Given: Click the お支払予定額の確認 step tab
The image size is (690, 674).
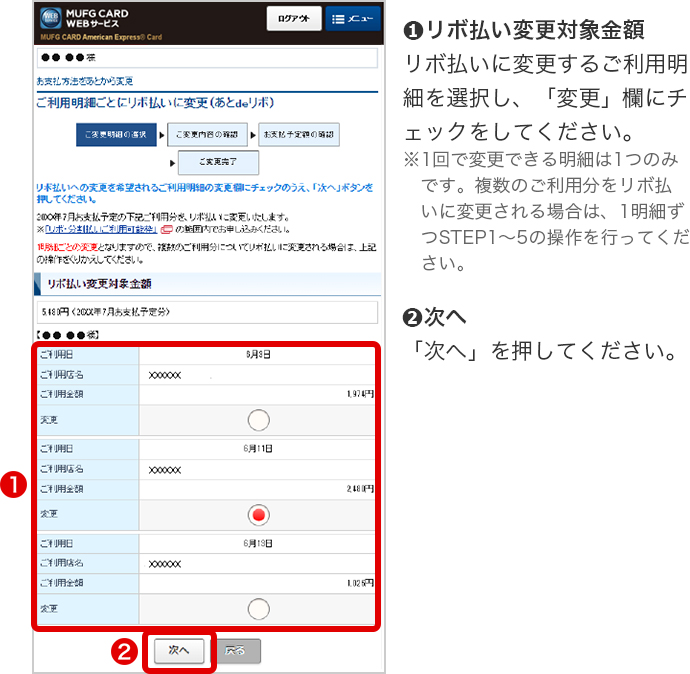Looking at the screenshot, I should pyautogui.click(x=298, y=134).
